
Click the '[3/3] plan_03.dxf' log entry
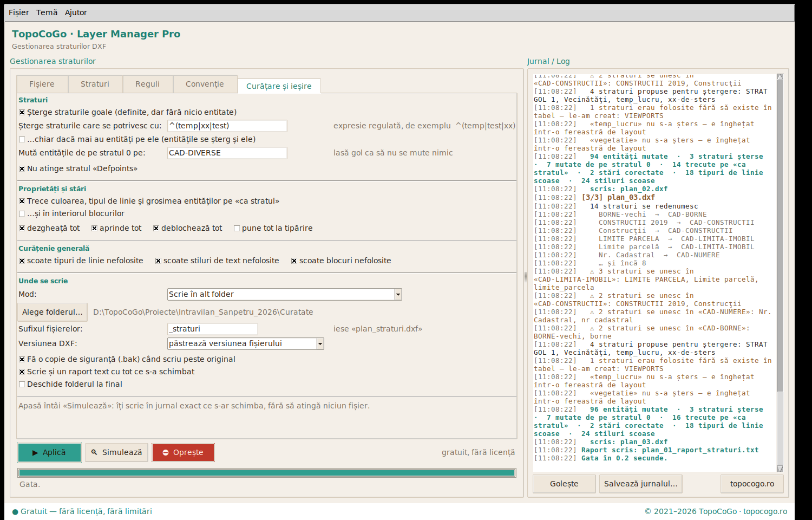point(618,198)
